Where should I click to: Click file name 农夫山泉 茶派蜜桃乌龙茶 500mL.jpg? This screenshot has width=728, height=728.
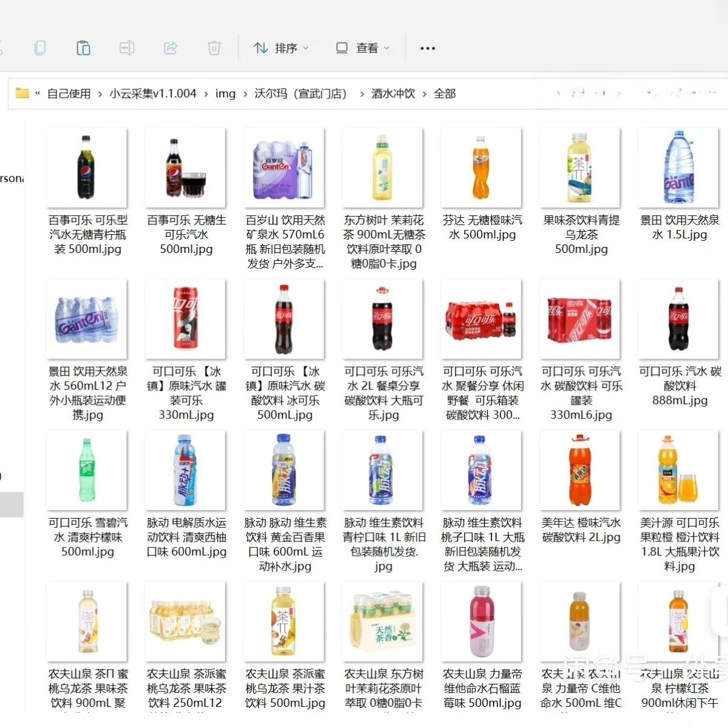[285, 689]
